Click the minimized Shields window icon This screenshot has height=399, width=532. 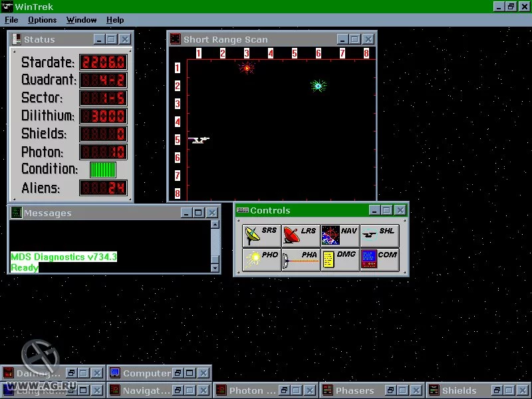click(434, 390)
